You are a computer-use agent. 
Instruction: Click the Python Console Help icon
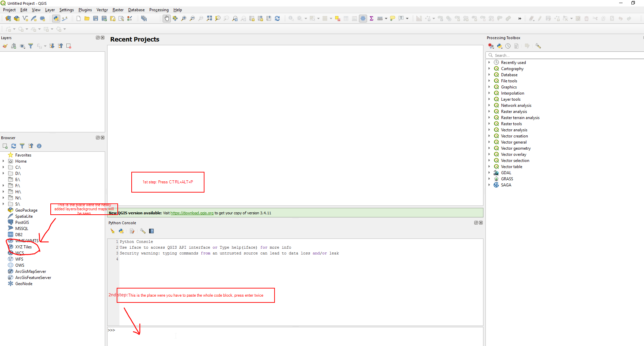(x=152, y=231)
